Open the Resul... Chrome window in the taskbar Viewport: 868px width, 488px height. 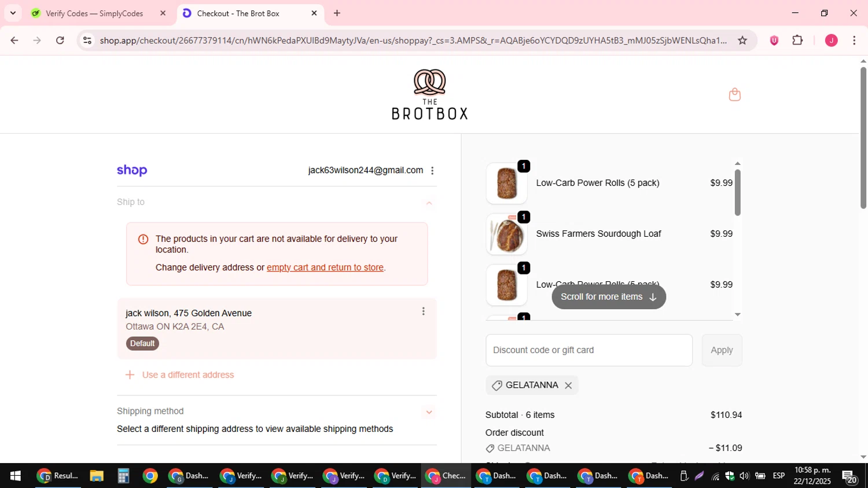(x=58, y=476)
